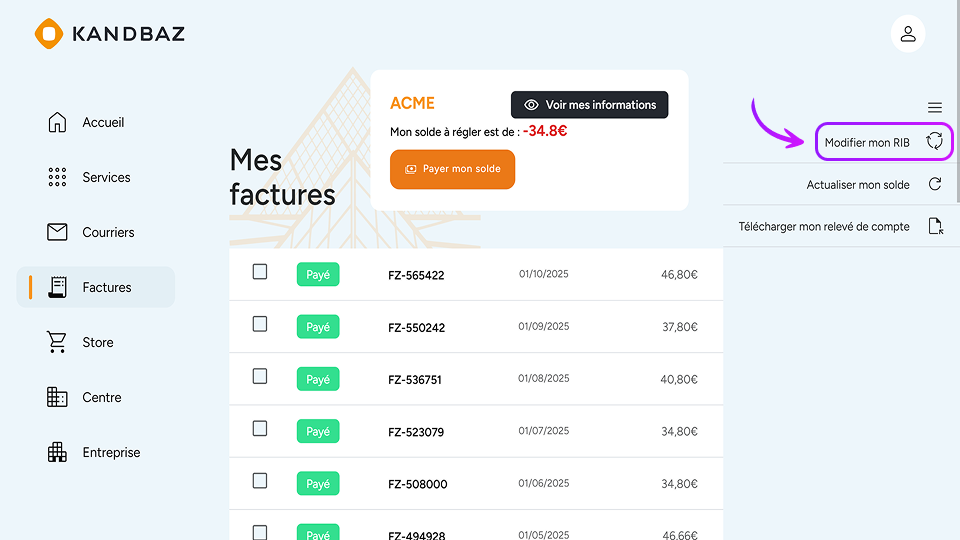Viewport: 960px width, 540px height.
Task: Select the checkbox for invoice FZ-550242
Action: [260, 324]
